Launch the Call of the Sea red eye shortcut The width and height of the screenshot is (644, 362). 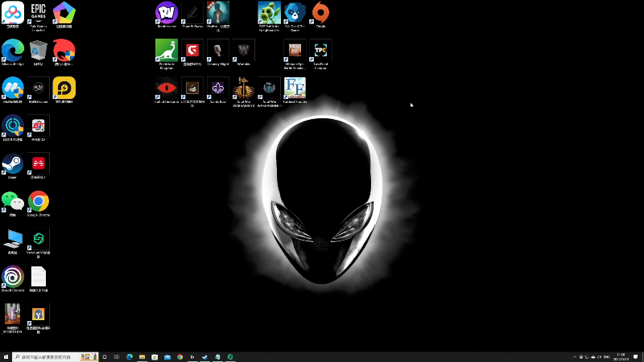(167, 89)
